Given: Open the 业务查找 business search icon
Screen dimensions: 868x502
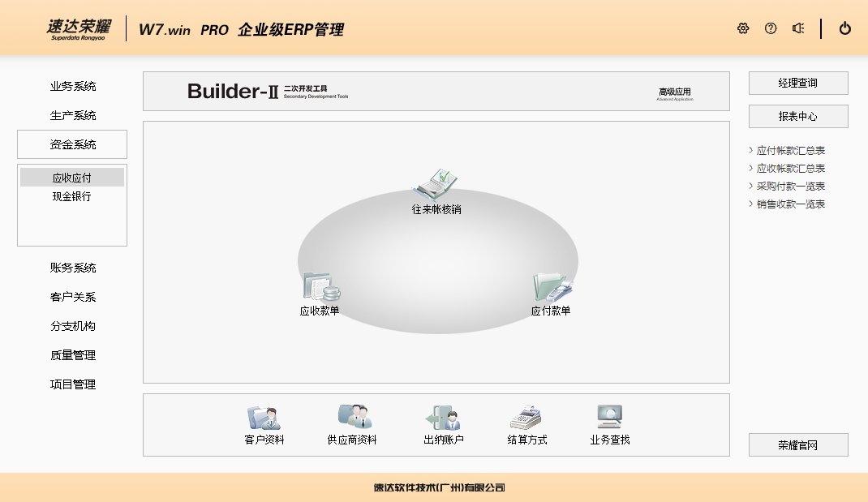Looking at the screenshot, I should 609,418.
